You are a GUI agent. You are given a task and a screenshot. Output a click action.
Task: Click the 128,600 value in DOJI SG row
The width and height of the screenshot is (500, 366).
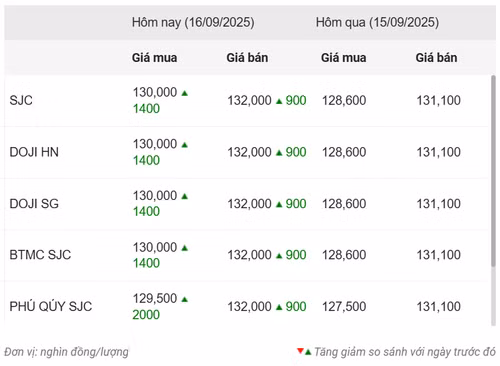[x=344, y=204]
